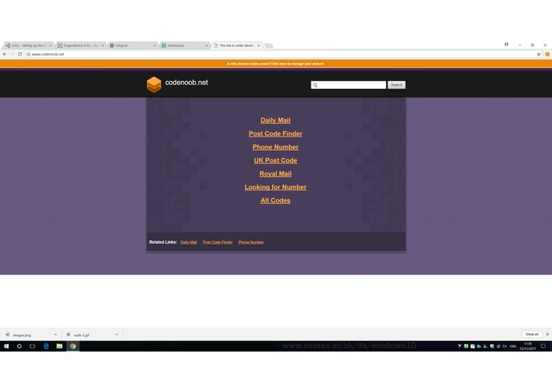Click the ENG language indicator in the tray
This screenshot has height=392, width=552.
(513, 346)
